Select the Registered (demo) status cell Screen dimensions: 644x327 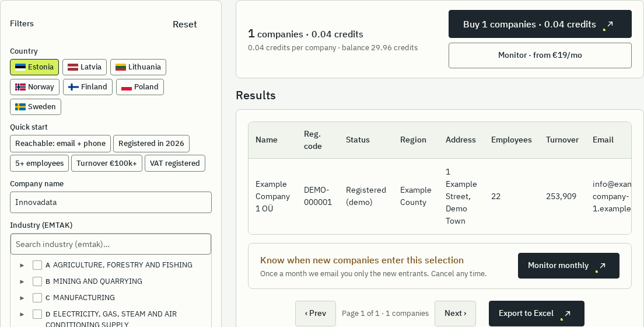366,196
